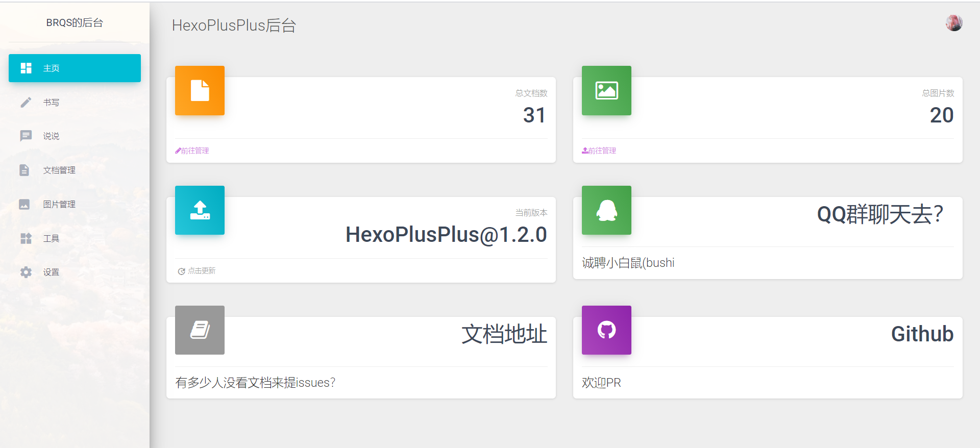Click the grey book icon tile
980x448 pixels.
click(200, 330)
